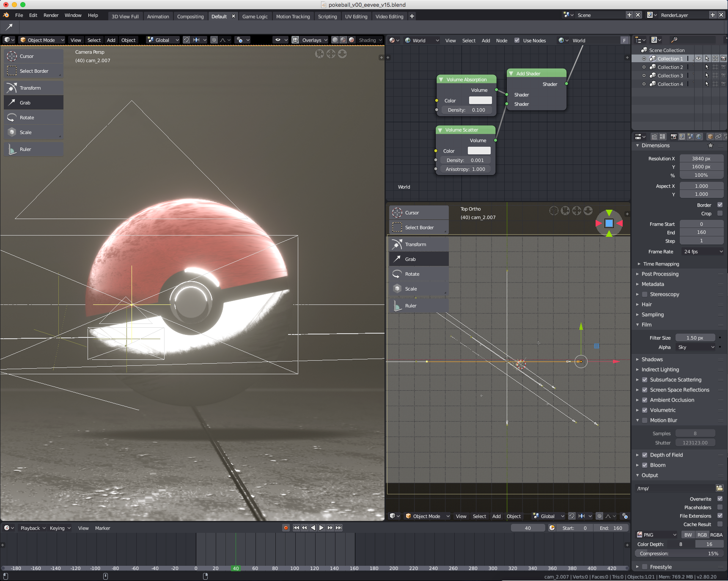This screenshot has width=728, height=581.
Task: Open the Alpha Sky dropdown
Action: pyautogui.click(x=696, y=347)
